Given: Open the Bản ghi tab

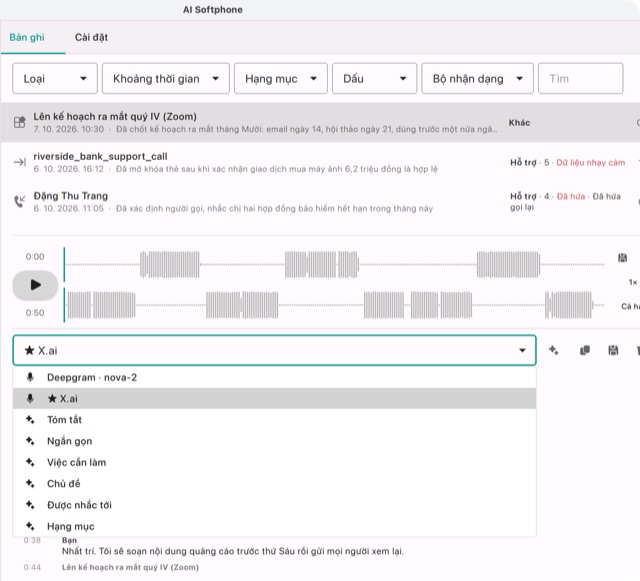Looking at the screenshot, I should (x=27, y=38).
